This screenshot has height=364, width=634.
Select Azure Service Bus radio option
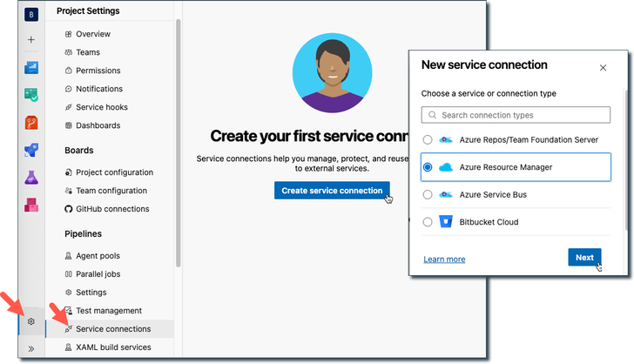point(427,194)
